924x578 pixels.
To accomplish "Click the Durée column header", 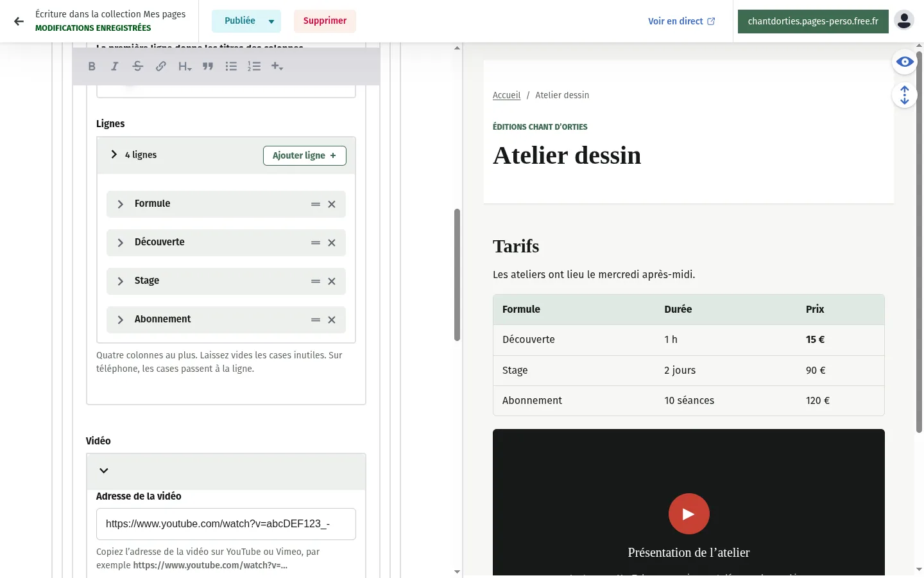I will point(678,310).
